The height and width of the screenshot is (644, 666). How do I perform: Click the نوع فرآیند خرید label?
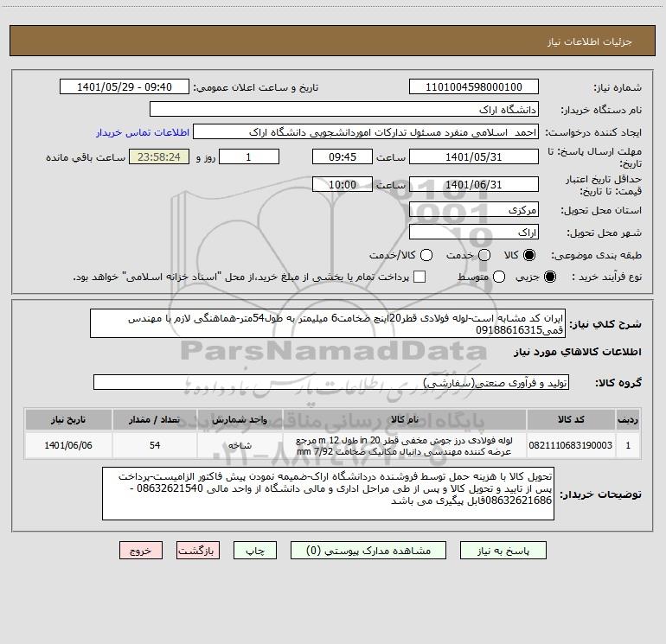tap(606, 277)
